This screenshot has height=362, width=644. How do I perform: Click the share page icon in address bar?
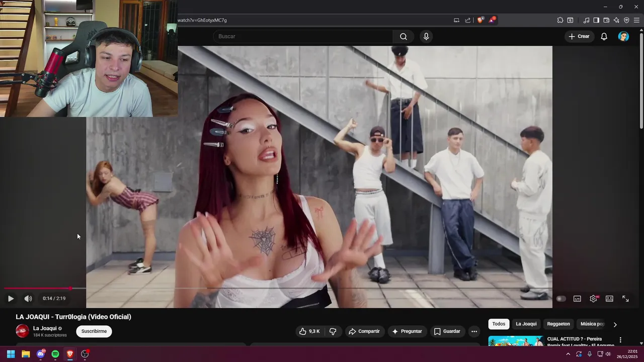(468, 20)
